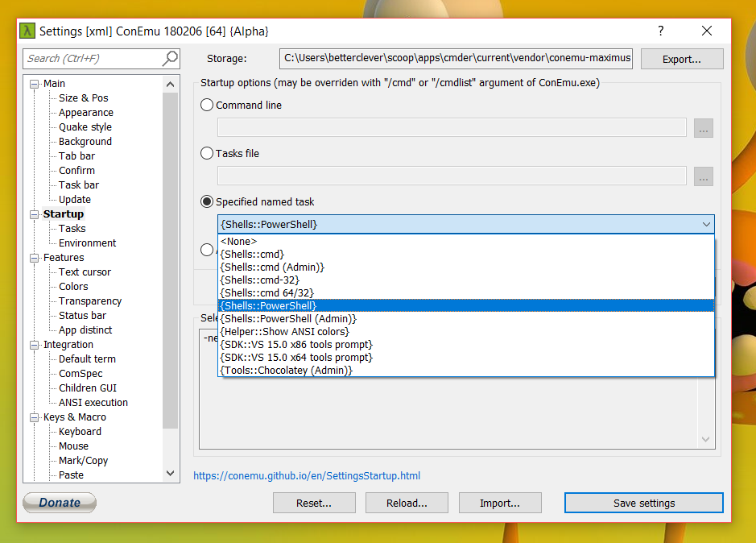This screenshot has width=756, height=543.
Task: Collapse the Features tree branch
Action: coord(33,257)
